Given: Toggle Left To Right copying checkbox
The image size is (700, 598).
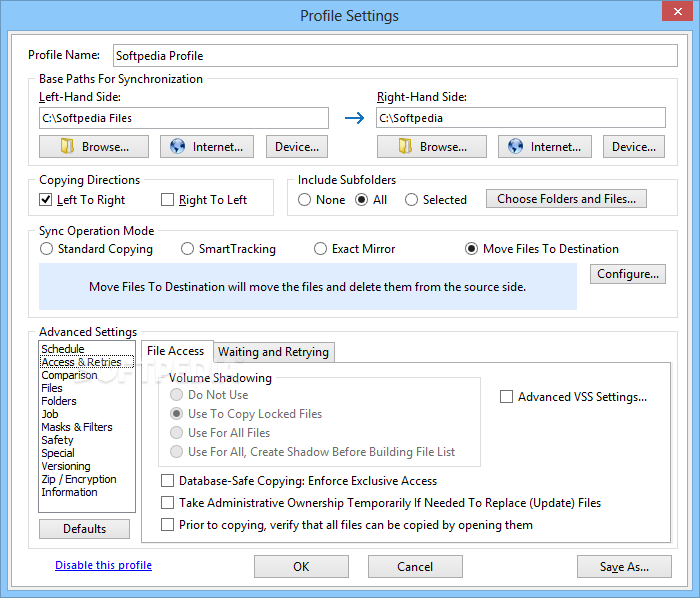Looking at the screenshot, I should (46, 199).
